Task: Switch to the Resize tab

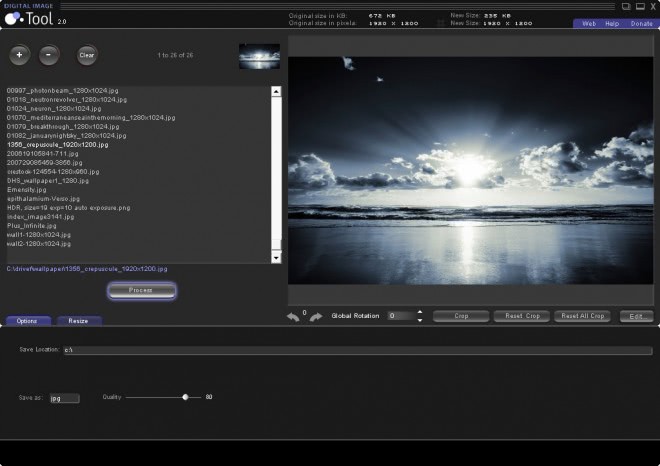Action: tap(78, 321)
